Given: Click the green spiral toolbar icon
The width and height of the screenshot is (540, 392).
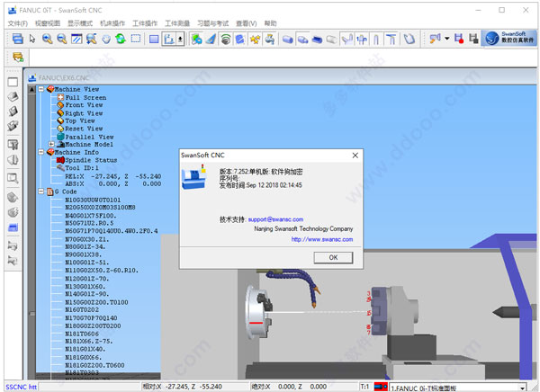Looking at the screenshot, I should coord(226,39).
